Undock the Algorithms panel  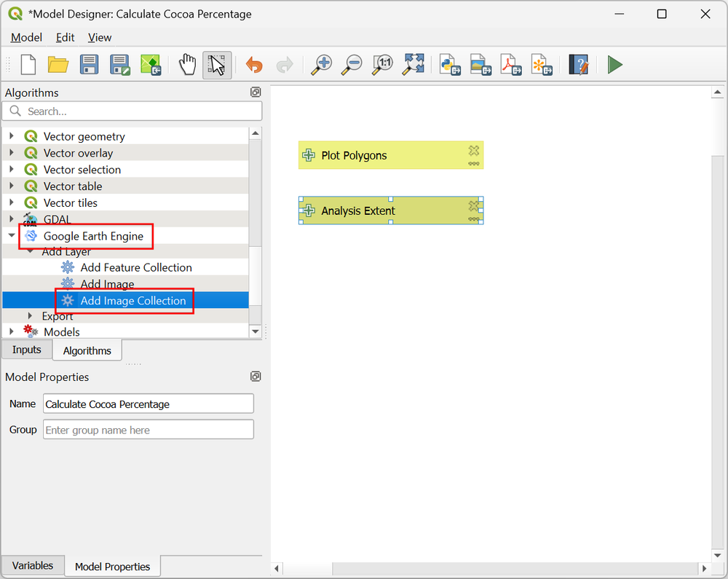point(256,92)
